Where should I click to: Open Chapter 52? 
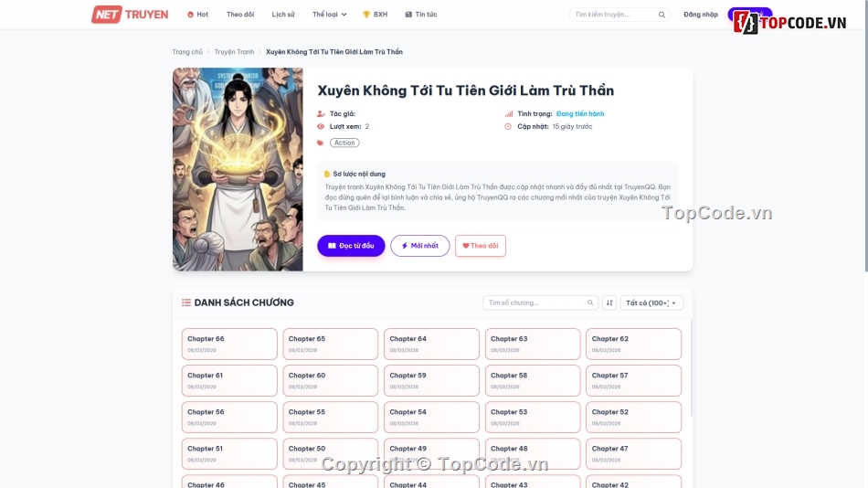[633, 417]
